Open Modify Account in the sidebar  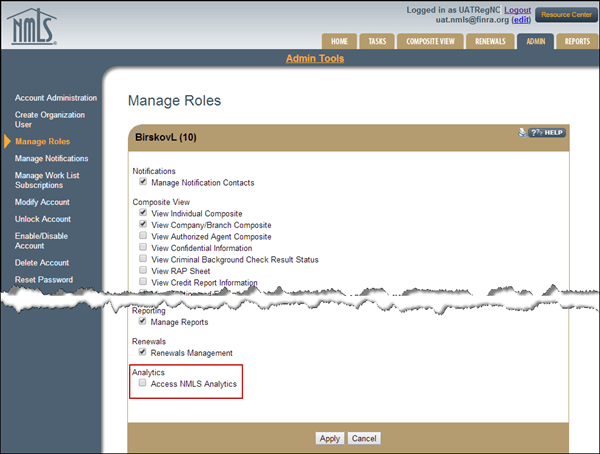pyautogui.click(x=42, y=202)
